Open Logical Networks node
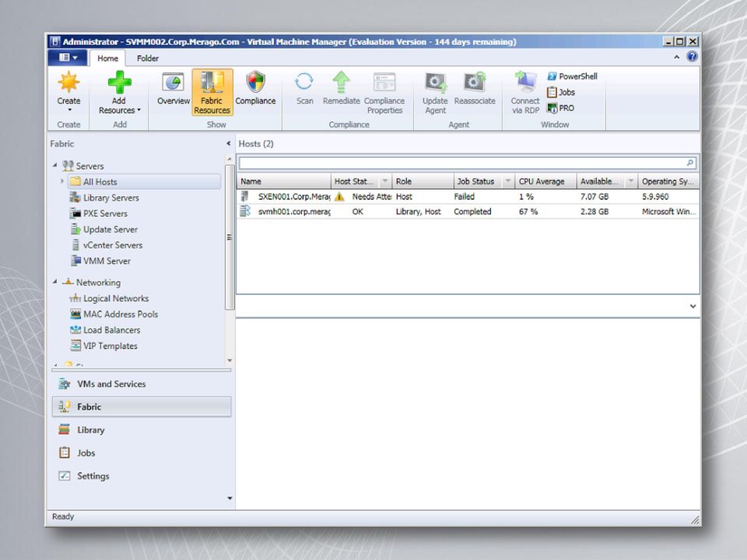Image resolution: width=747 pixels, height=560 pixels. (x=109, y=299)
